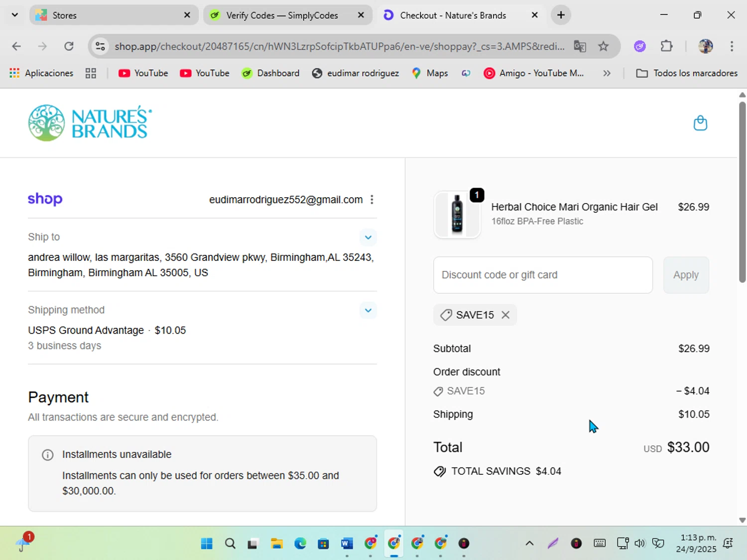
Task: Open the second YouTube bookmark
Action: coord(205,73)
